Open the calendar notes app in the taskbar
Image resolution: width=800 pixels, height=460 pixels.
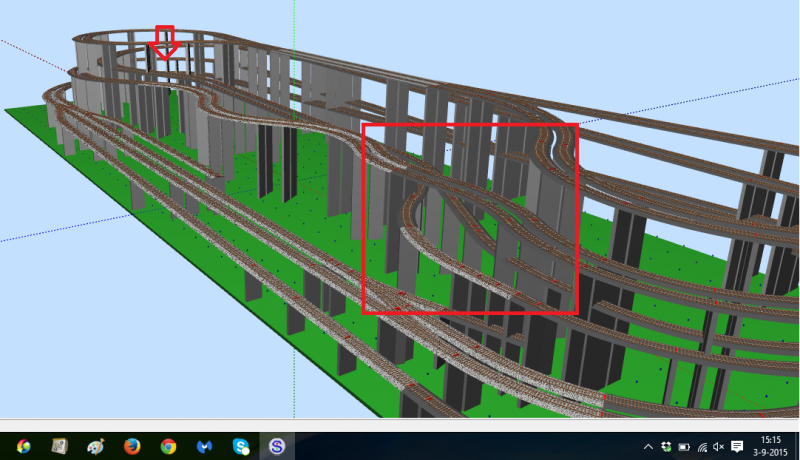[x=60, y=447]
